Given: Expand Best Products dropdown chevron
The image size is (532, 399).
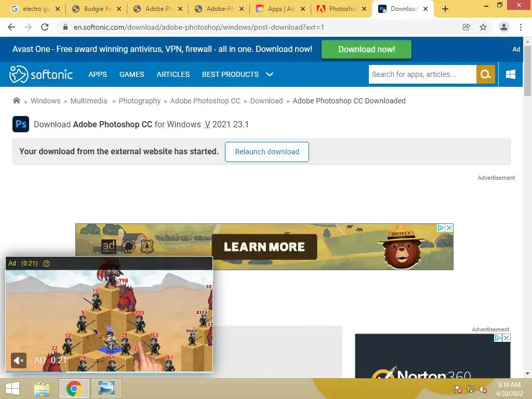Looking at the screenshot, I should coord(270,74).
